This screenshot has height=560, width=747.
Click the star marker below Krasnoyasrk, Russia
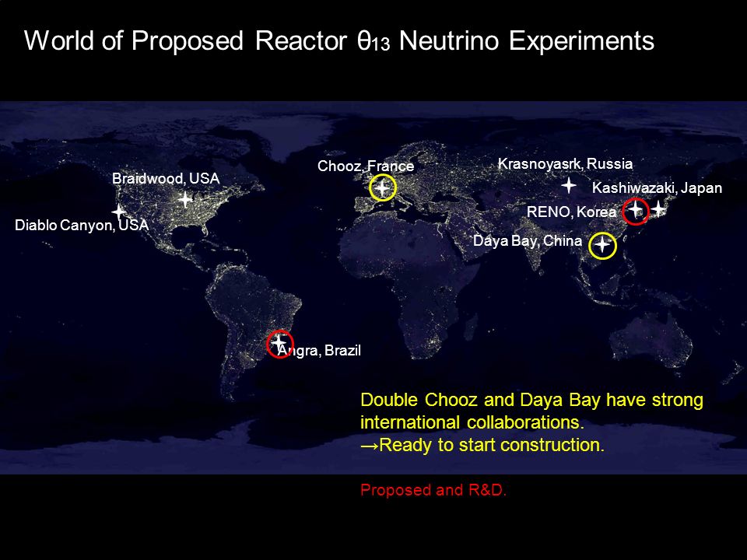coord(568,185)
